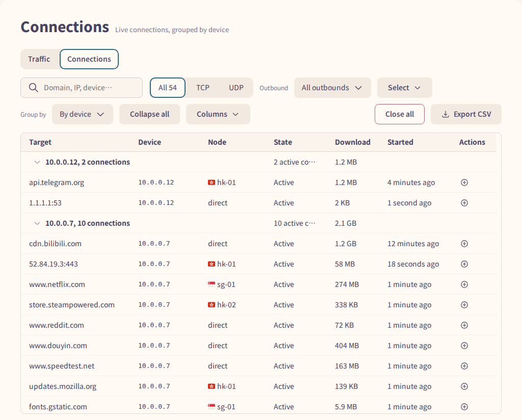Click action icon for store.steampowered.com row

(464, 305)
